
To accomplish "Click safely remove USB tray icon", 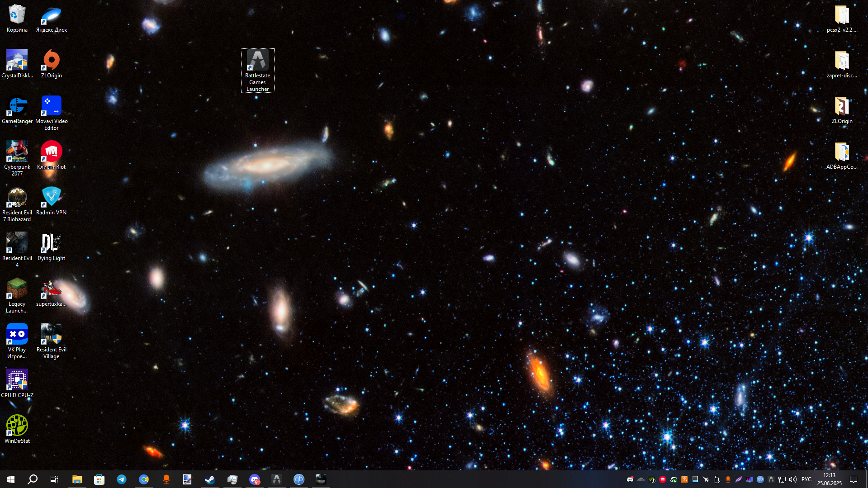I will [x=717, y=479].
